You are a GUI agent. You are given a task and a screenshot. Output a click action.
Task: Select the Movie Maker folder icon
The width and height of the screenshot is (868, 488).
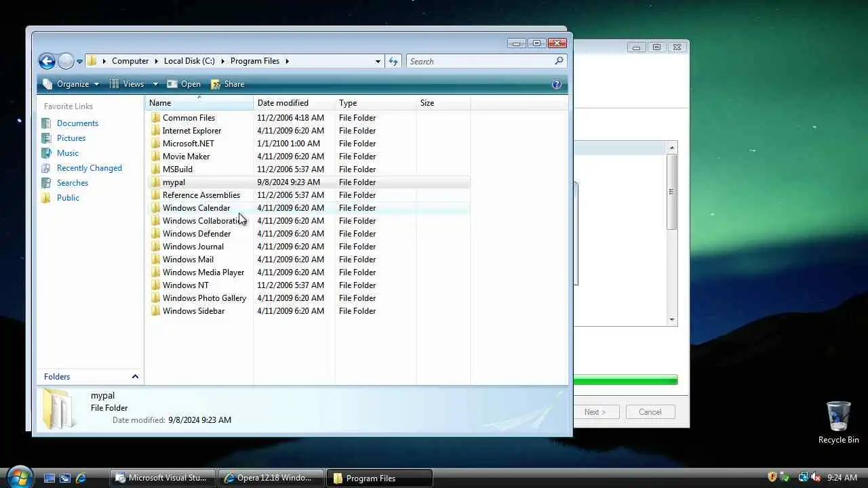click(155, 157)
